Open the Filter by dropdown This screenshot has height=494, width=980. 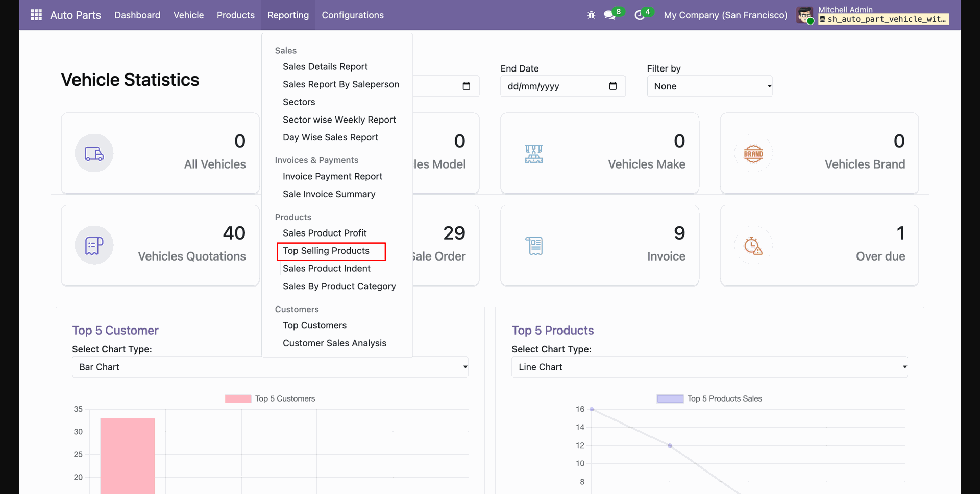tap(709, 86)
